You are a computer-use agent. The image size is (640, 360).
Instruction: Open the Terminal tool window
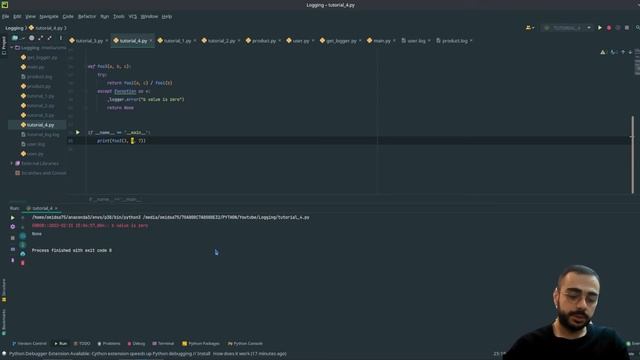[x=163, y=344]
